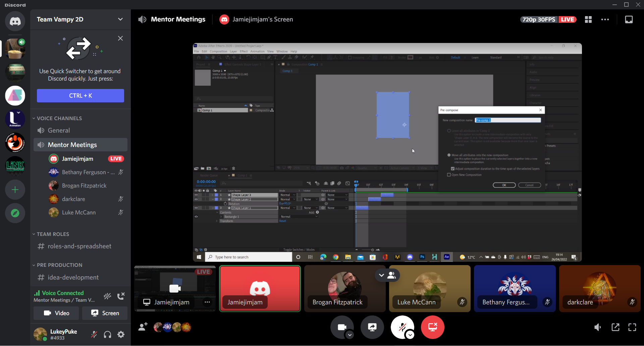Image resolution: width=644 pixels, height=346 pixels.
Task: Switch to grid view layout
Action: tap(588, 19)
